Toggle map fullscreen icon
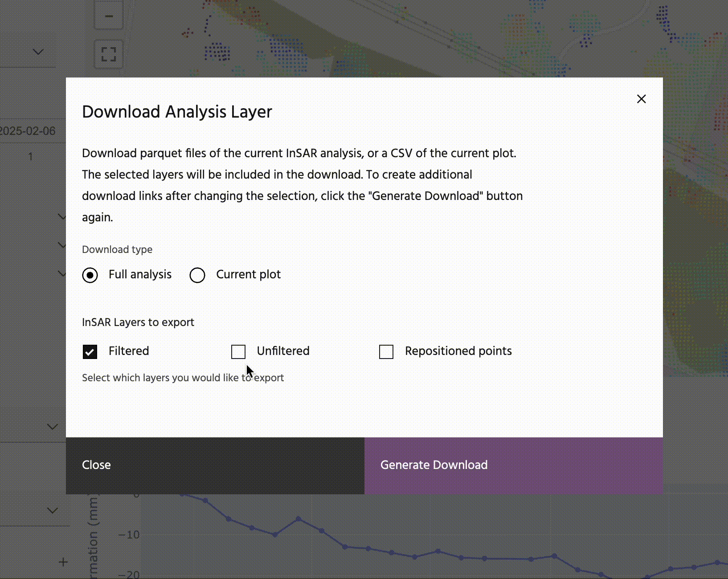 109,54
